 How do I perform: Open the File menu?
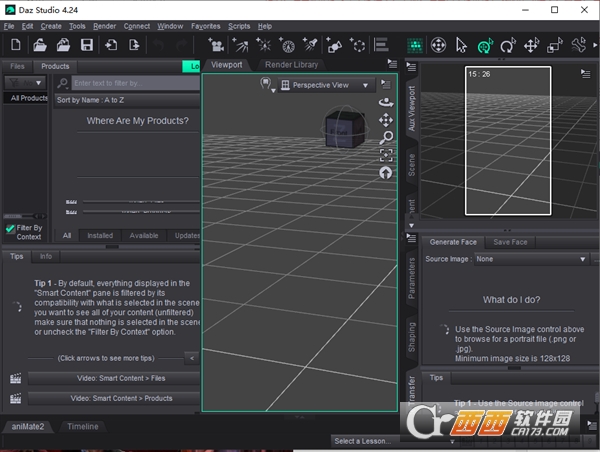pyautogui.click(x=9, y=26)
